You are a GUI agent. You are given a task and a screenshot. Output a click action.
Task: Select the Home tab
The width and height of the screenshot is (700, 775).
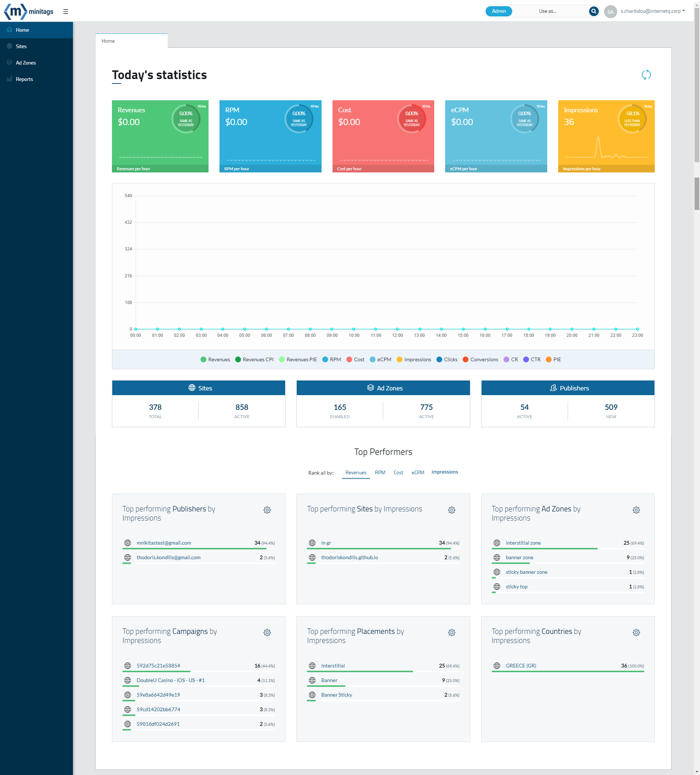(x=108, y=41)
